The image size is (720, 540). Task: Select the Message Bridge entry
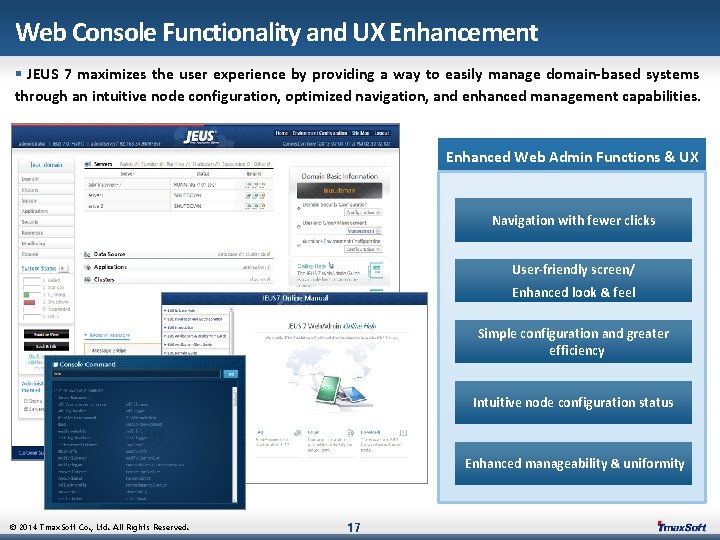coord(109,350)
